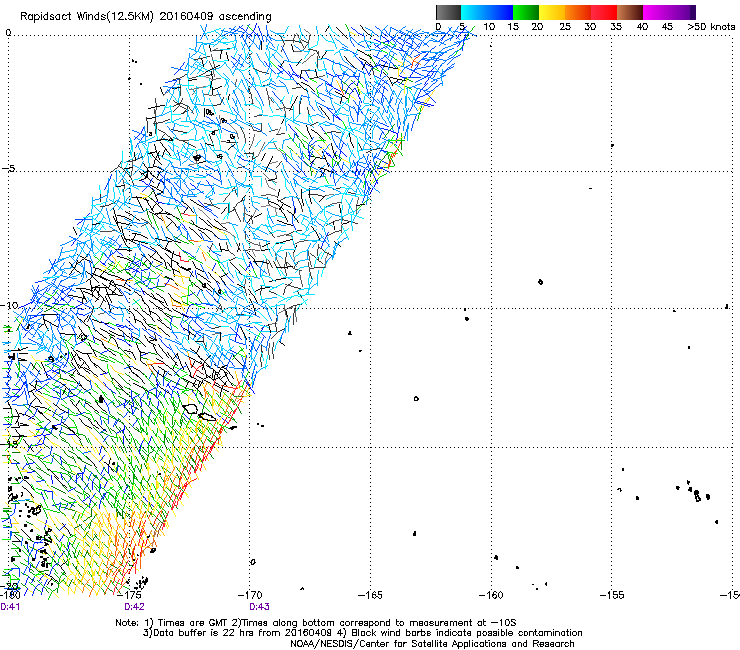This screenshot has width=740, height=650.
Task: Select the orange 25-30 knots legend color
Action: pos(578,12)
